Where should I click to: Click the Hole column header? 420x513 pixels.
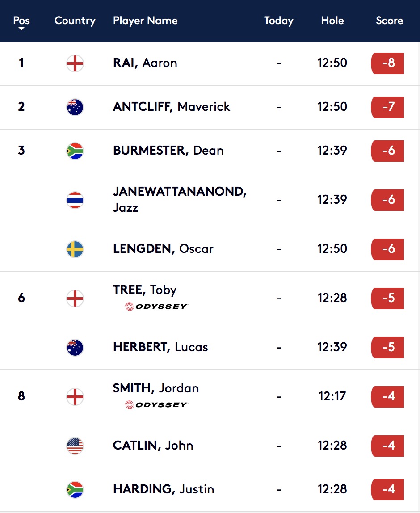[332, 21]
